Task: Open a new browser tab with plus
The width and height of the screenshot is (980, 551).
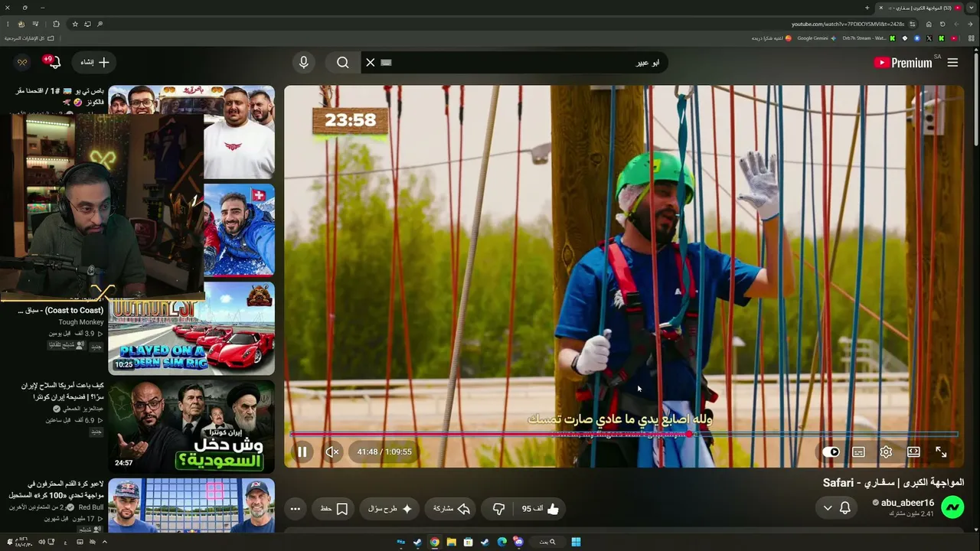Action: pos(867,8)
